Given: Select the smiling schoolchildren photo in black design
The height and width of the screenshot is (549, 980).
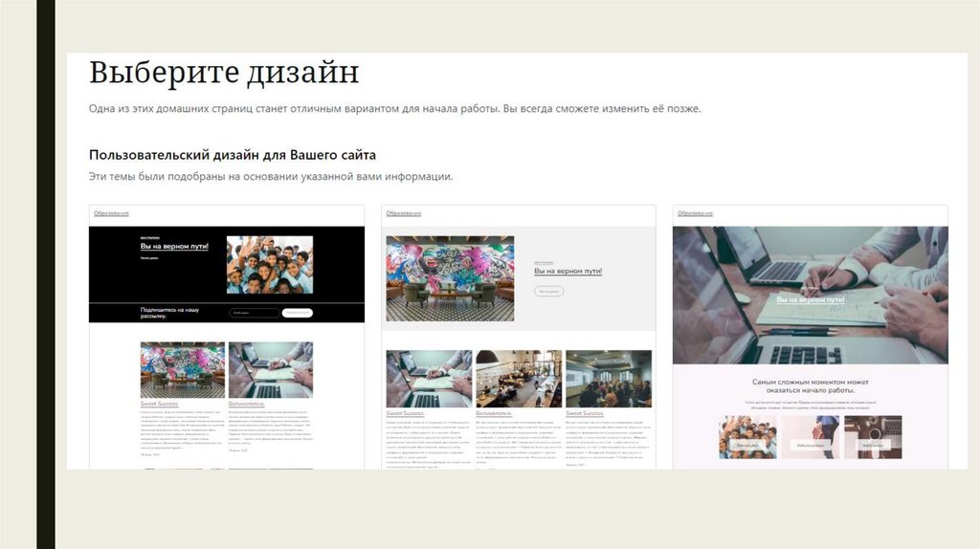Looking at the screenshot, I should coord(269,265).
